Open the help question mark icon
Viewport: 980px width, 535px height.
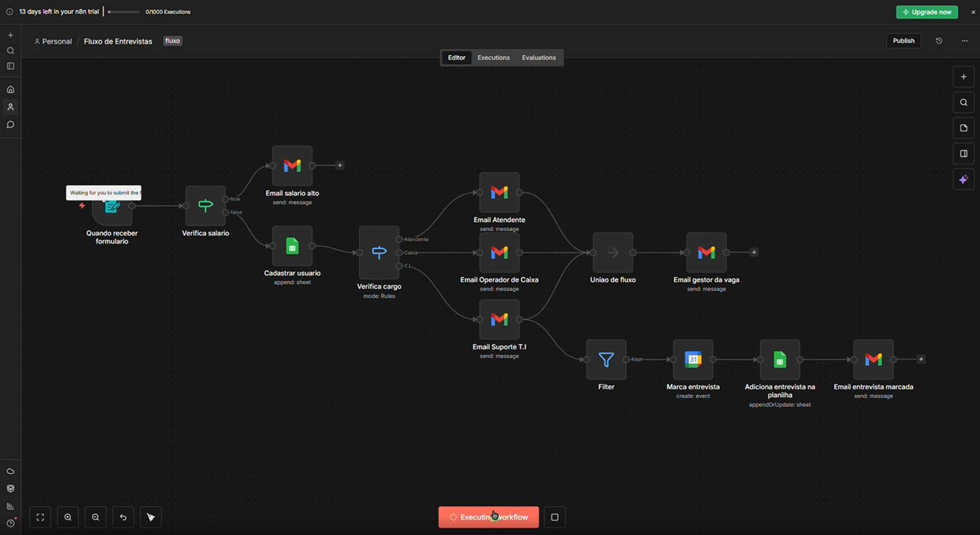[x=10, y=523]
